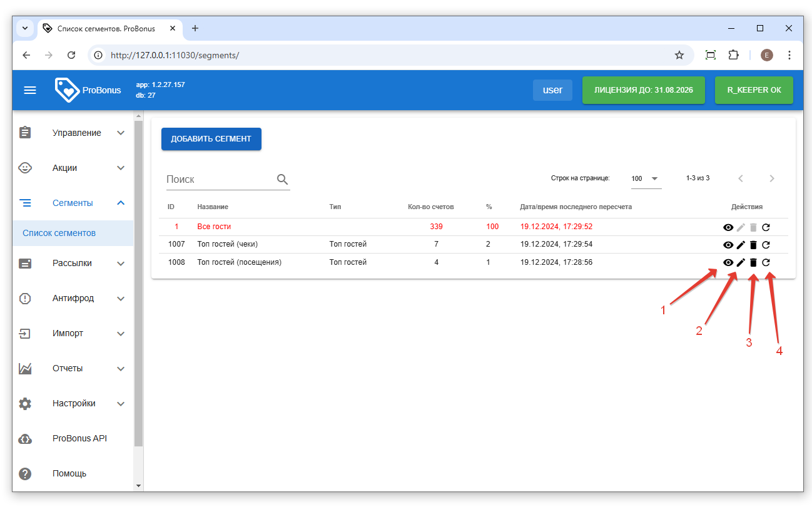View accounts of segment Все гости

(x=728, y=227)
